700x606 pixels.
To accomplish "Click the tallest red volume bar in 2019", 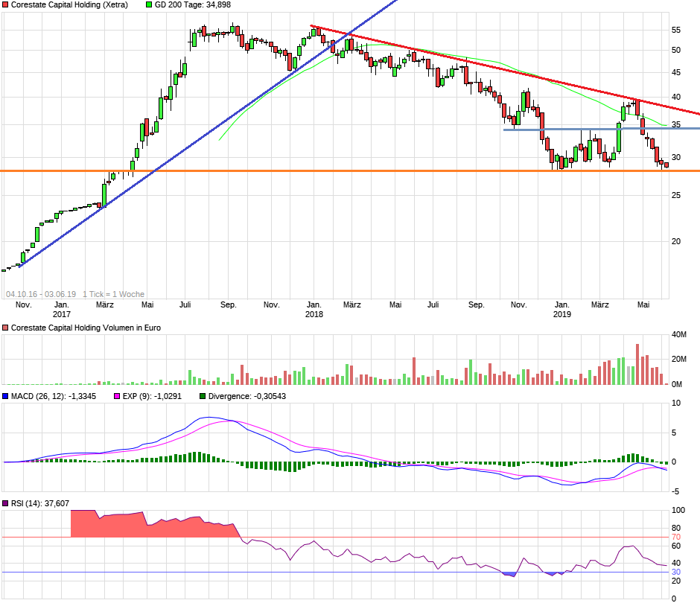I will click(x=637, y=364).
